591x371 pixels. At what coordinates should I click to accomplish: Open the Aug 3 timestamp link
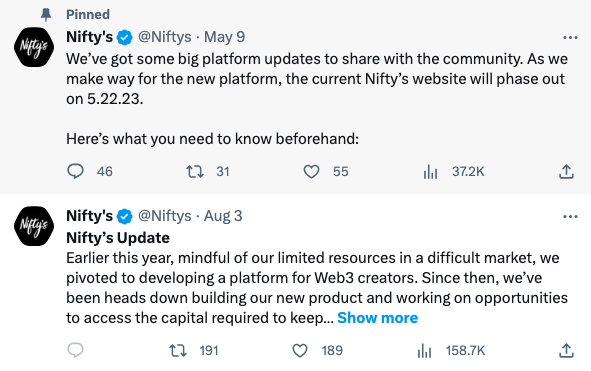tap(223, 216)
